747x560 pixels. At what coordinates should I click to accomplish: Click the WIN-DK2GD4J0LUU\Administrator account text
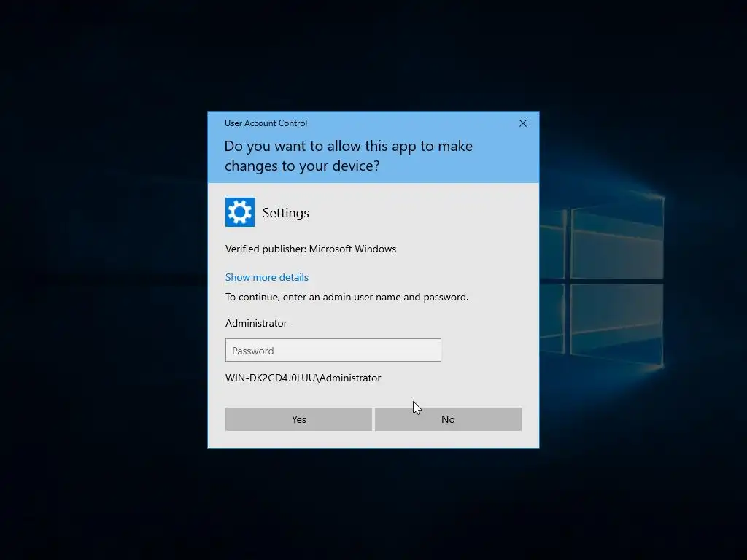click(303, 378)
